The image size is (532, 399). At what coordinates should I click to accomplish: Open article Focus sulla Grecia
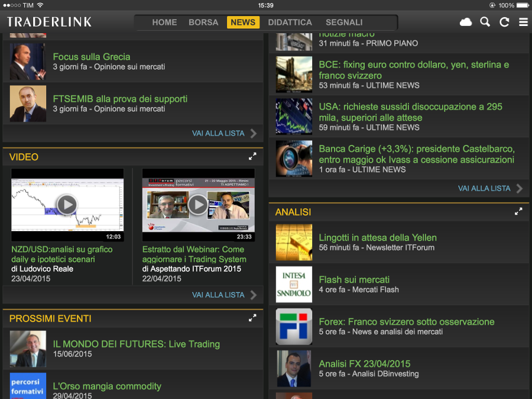click(x=92, y=57)
